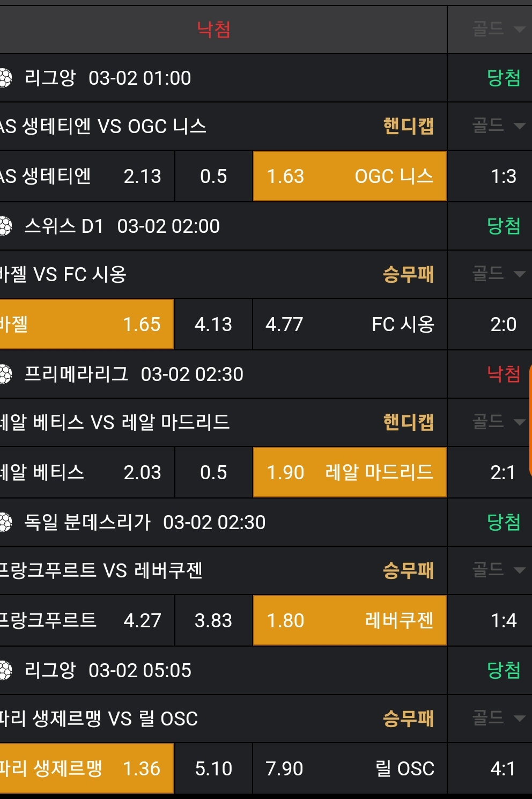Open 골드 dropdown in 파리 생제르맹 VS 릴 OSC row
Viewport: 532px width, 799px height.
pyautogui.click(x=498, y=719)
